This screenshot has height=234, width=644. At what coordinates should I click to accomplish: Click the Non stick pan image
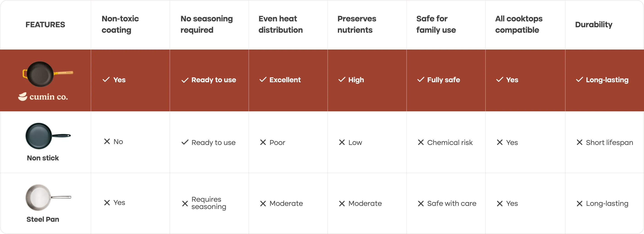(x=47, y=136)
